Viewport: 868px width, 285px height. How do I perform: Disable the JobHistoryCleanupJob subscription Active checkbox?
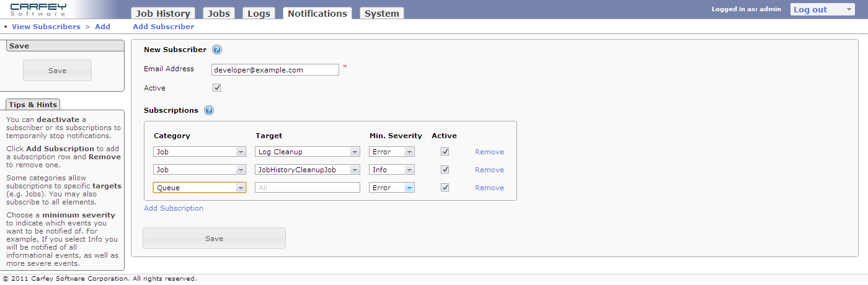point(445,170)
